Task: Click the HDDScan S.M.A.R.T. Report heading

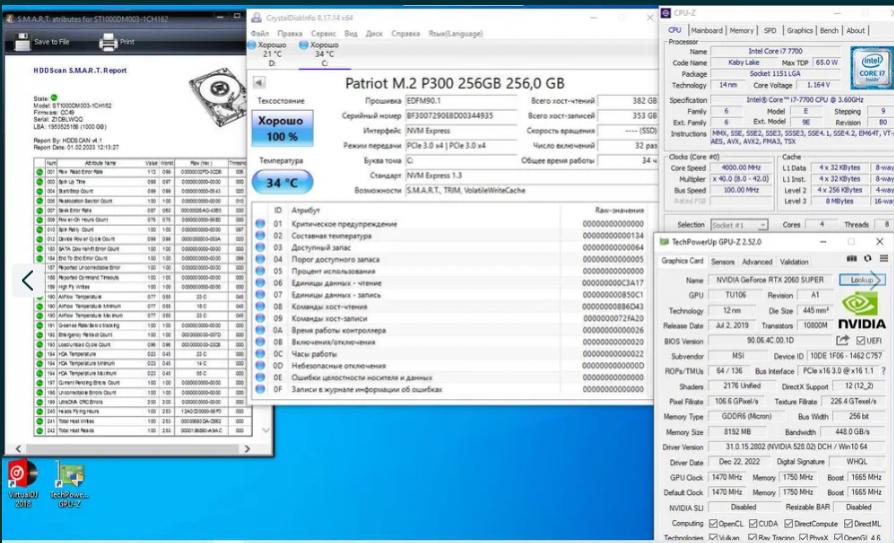Action: click(x=80, y=71)
